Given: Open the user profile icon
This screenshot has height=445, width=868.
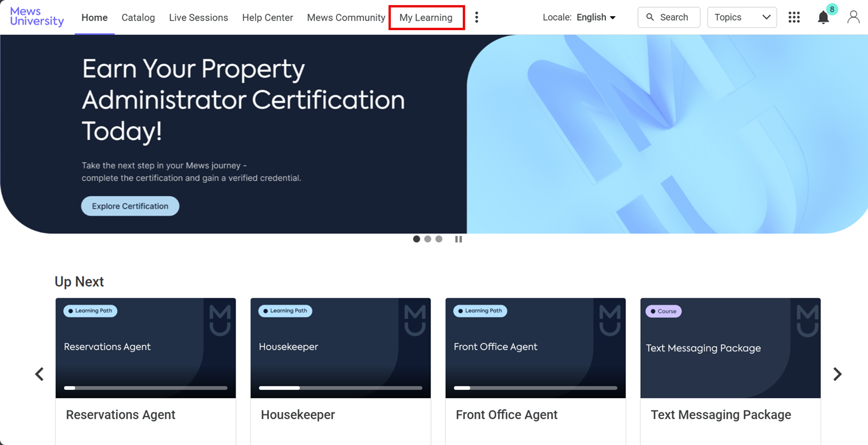Looking at the screenshot, I should [853, 17].
